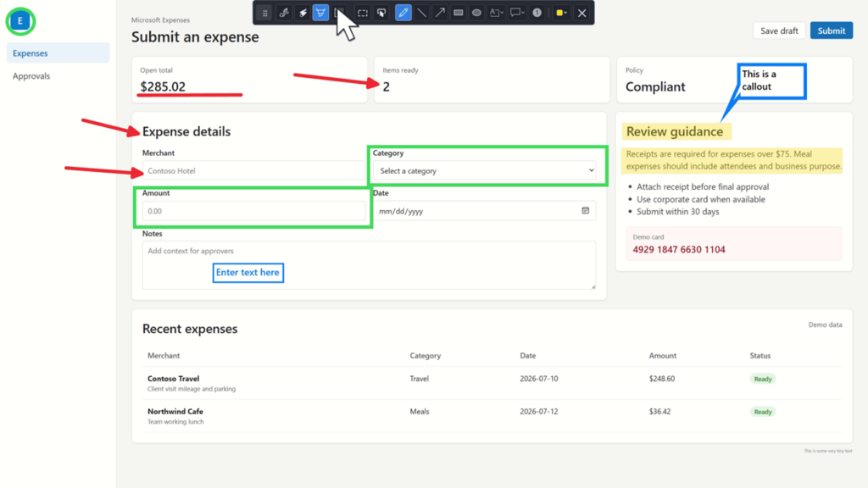The image size is (868, 488).
Task: Select the Pen drawing tool
Action: (403, 13)
